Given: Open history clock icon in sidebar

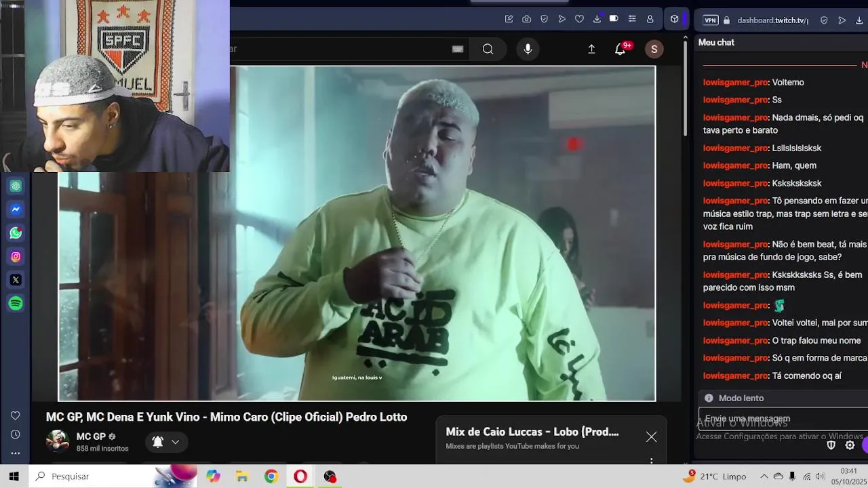Looking at the screenshot, I should (16, 434).
